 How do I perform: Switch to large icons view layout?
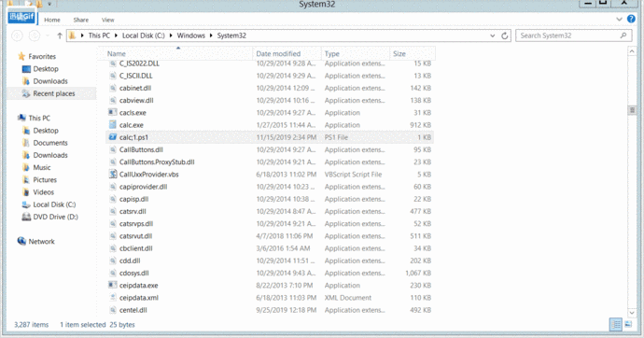[628, 324]
